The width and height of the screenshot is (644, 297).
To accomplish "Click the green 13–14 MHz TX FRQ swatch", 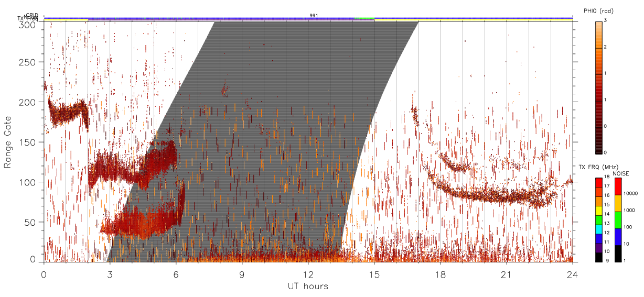I will coord(599,220).
